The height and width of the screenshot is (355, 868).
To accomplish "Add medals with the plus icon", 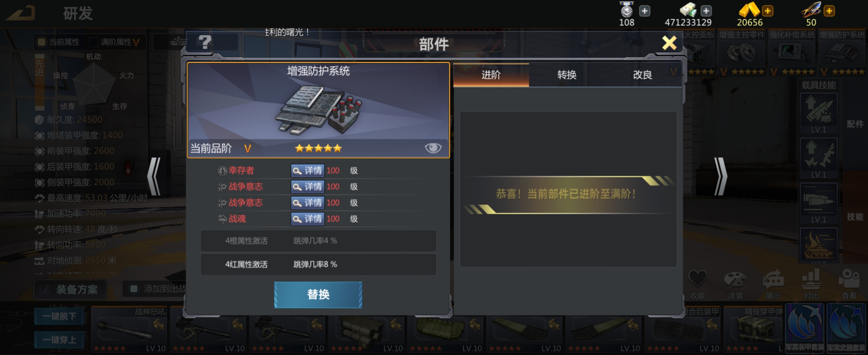I will (x=644, y=11).
